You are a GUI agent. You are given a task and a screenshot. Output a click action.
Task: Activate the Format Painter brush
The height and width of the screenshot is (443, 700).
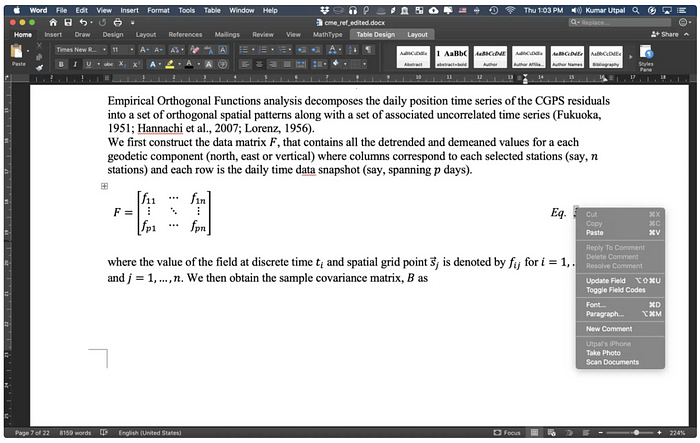[39, 68]
